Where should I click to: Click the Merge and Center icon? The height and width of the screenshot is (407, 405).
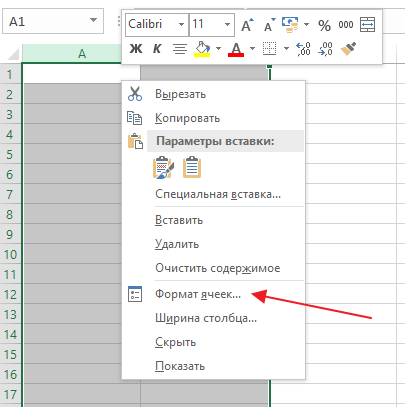click(x=368, y=25)
